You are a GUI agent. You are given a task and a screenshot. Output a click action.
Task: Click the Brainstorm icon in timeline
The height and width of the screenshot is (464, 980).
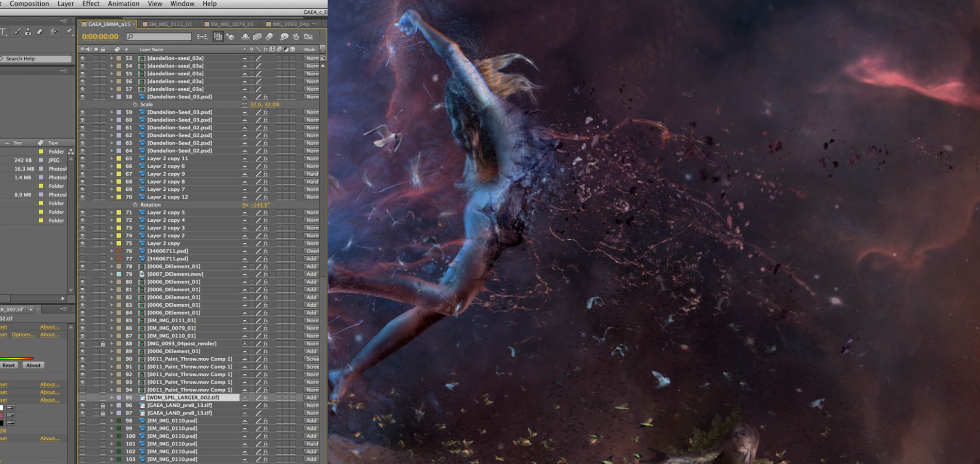coord(284,37)
